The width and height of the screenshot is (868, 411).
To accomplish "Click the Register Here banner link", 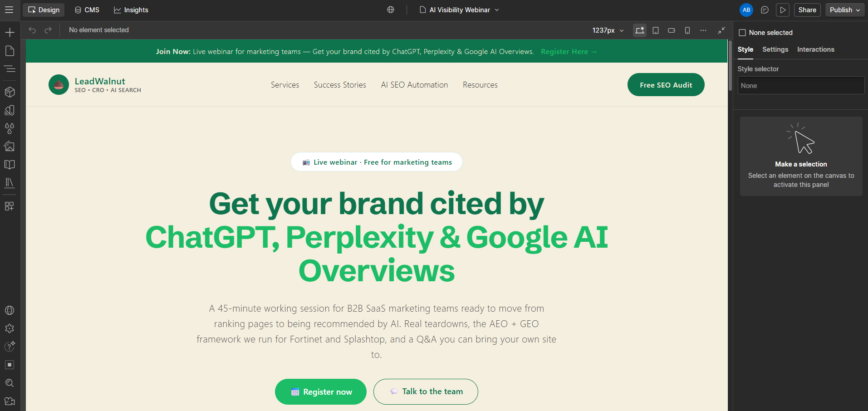I will tap(569, 51).
